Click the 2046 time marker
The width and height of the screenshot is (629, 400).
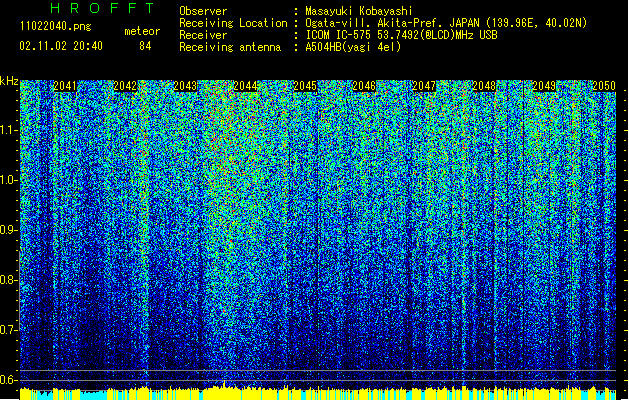click(364, 86)
